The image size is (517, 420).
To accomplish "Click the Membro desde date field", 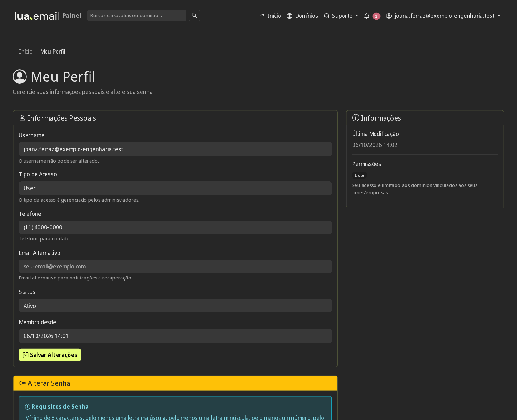I will coord(175,336).
